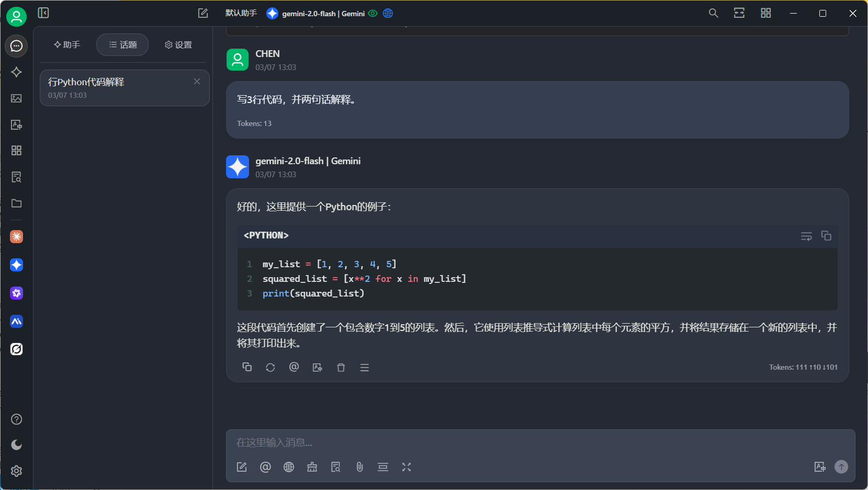Open the chat assistant sidebar icon
868x490 pixels.
point(16,46)
